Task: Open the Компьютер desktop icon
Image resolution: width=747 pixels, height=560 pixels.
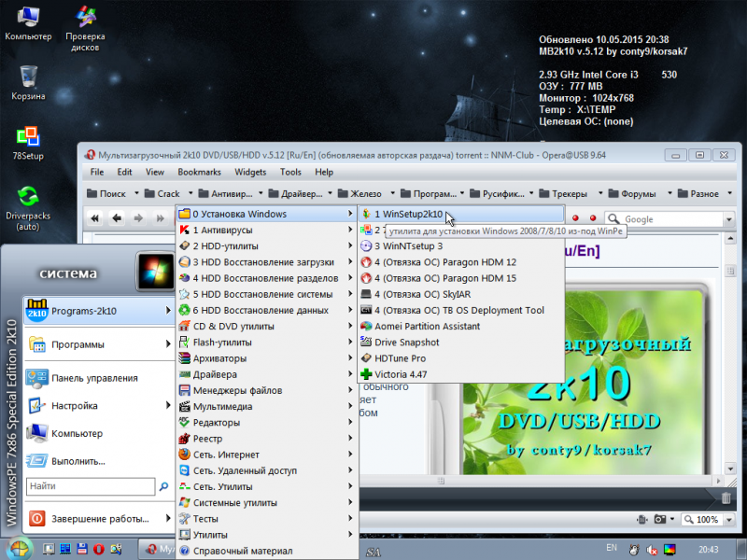Action: pos(28,22)
